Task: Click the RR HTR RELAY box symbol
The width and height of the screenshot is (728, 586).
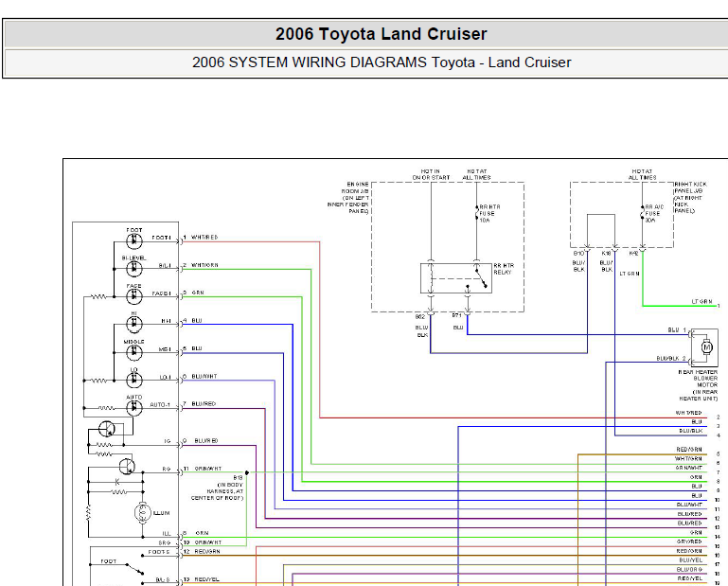Action: tap(456, 278)
